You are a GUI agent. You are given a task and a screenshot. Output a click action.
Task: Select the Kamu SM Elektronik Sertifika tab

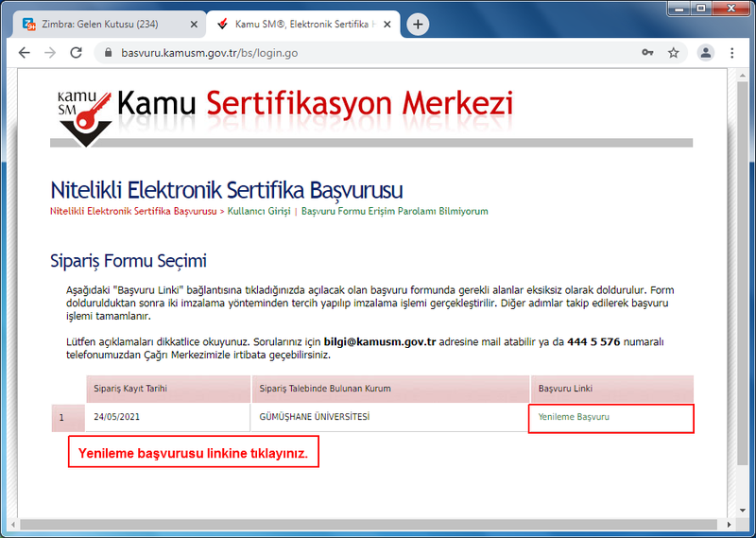point(302,24)
